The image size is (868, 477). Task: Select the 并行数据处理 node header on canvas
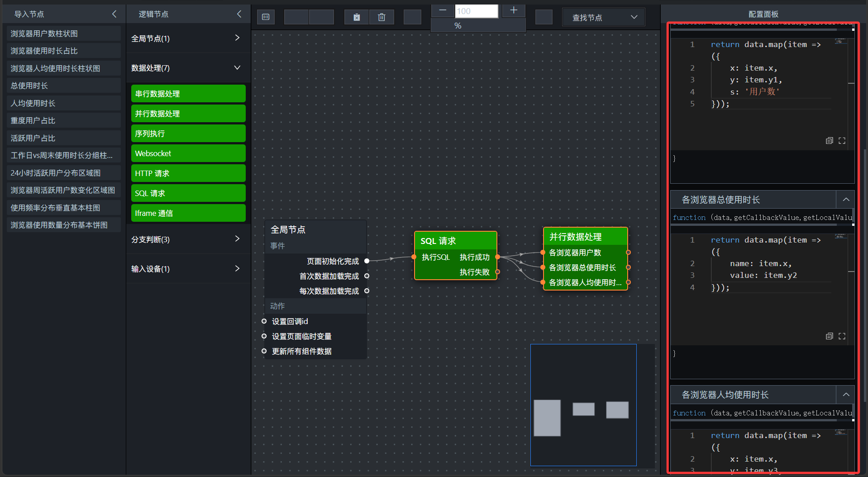[x=585, y=237]
